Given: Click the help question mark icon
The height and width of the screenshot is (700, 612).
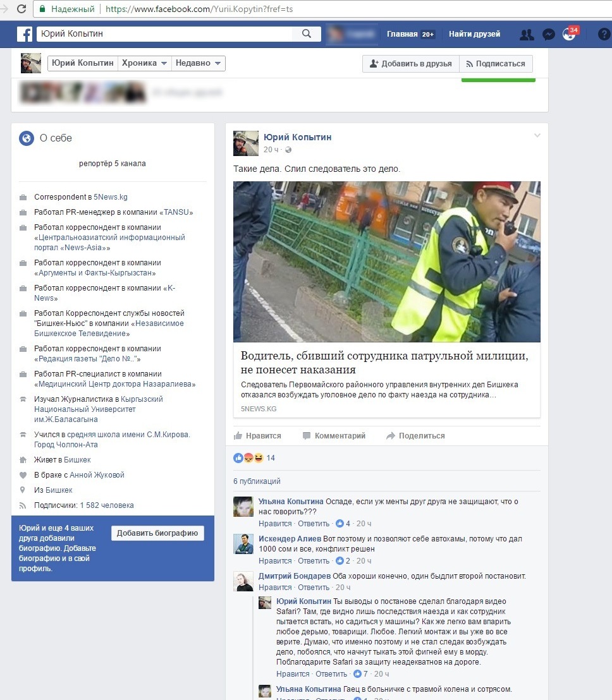Looking at the screenshot, I should click(x=604, y=35).
